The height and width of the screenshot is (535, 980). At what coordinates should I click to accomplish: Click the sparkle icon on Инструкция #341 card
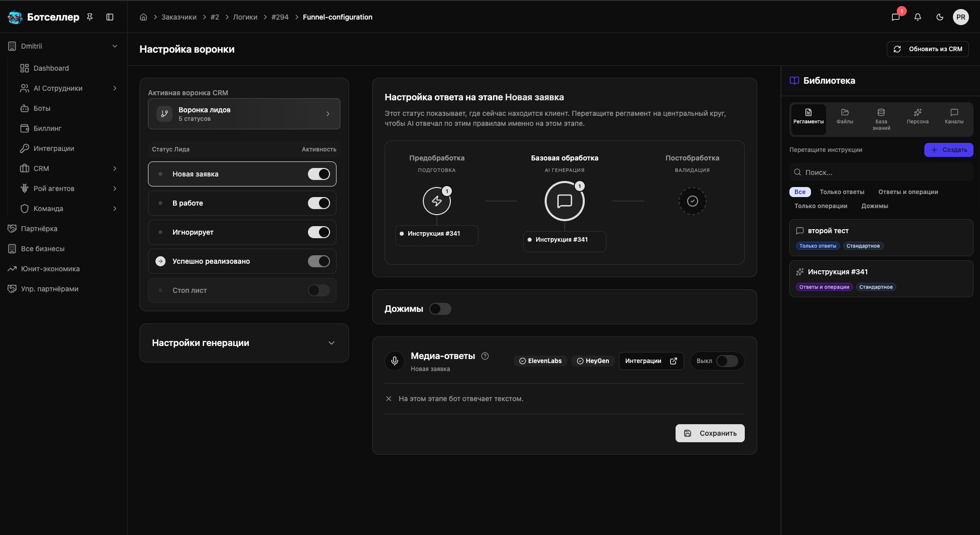tap(800, 272)
